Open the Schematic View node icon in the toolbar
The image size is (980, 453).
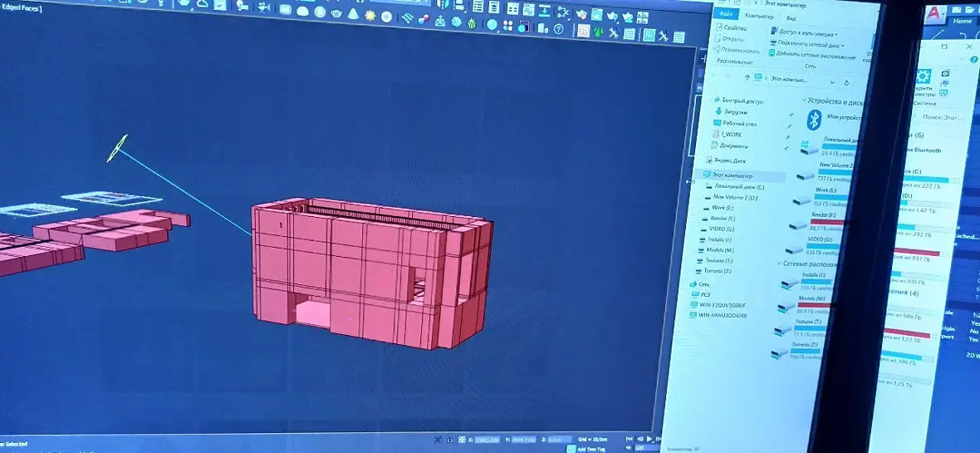[563, 12]
